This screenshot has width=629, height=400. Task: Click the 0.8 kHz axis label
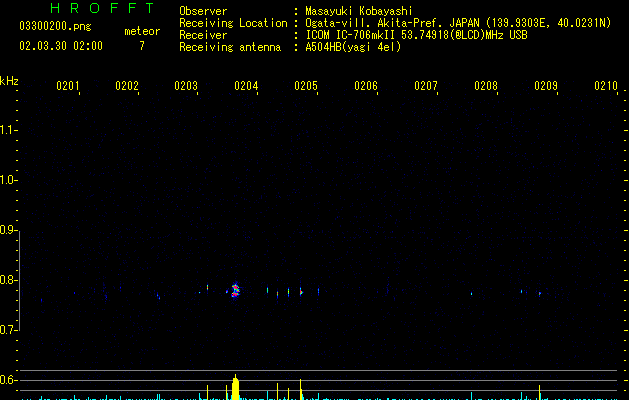tap(8, 280)
